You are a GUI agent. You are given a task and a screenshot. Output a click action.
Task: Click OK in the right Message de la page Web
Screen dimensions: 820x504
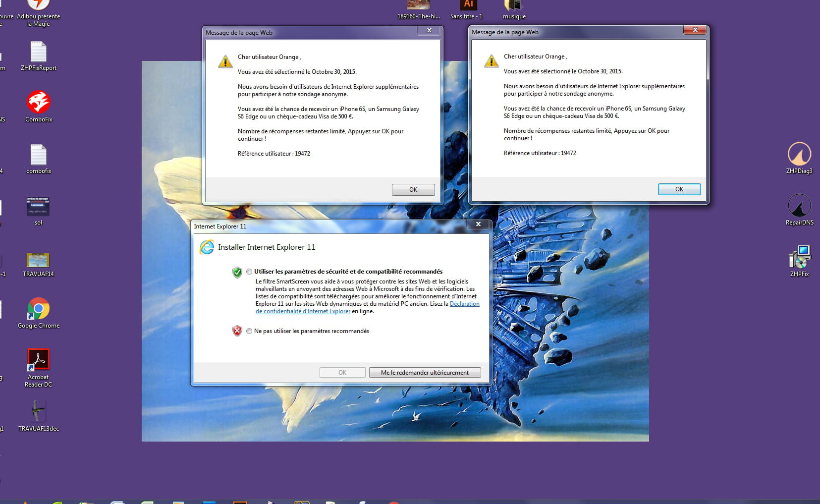[679, 189]
